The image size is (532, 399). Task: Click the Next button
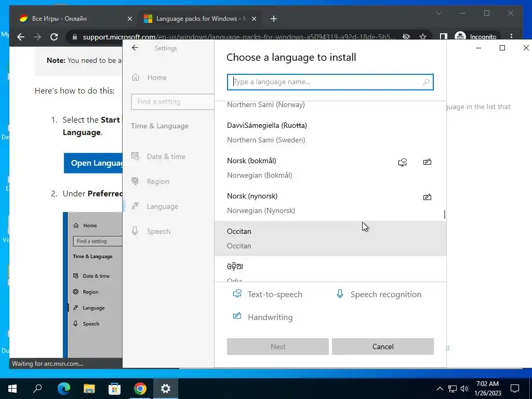tap(278, 347)
